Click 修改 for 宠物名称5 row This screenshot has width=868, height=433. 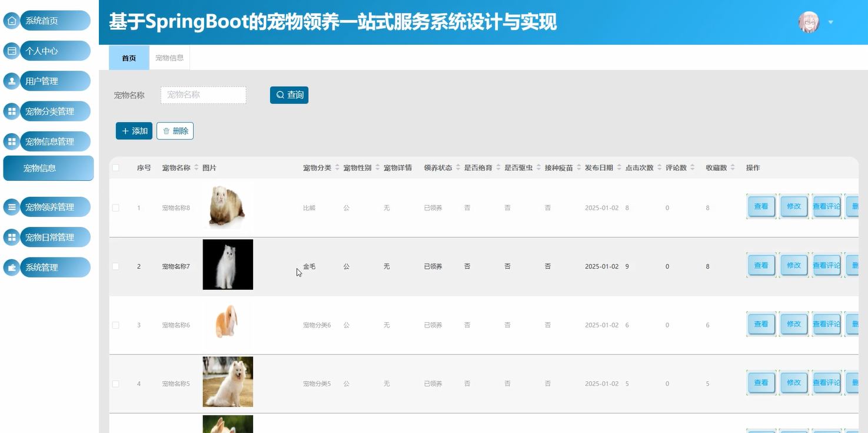(794, 382)
